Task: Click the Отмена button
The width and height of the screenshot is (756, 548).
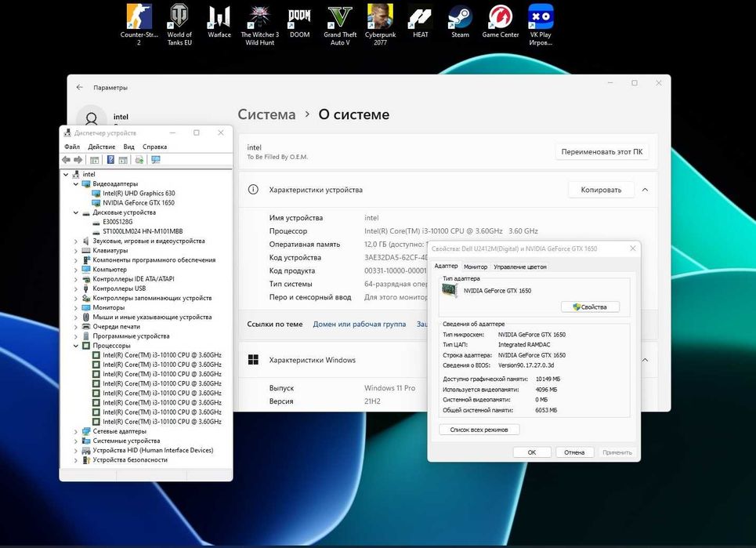Action: tap(574, 452)
